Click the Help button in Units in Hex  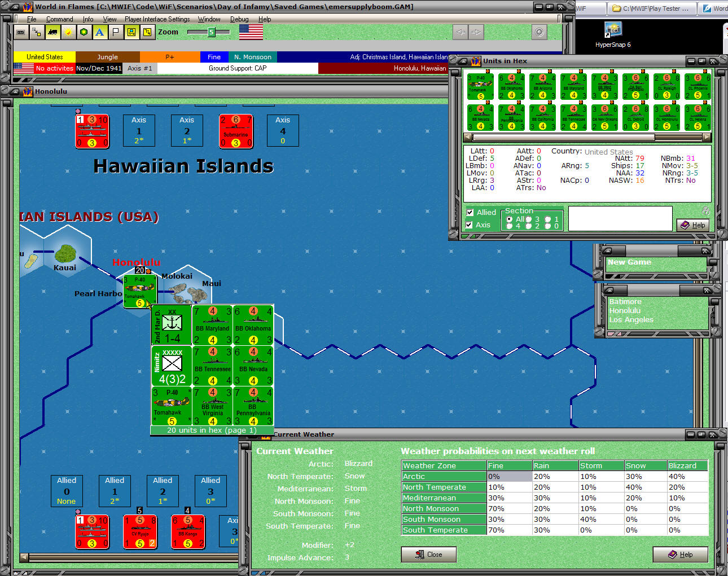pos(693,225)
